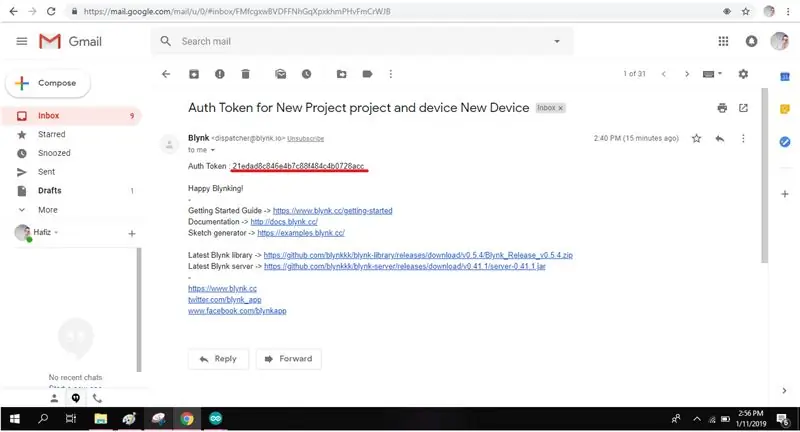This screenshot has height=432, width=800.
Task: Open Arduino IDE from the taskbar
Action: click(x=216, y=419)
